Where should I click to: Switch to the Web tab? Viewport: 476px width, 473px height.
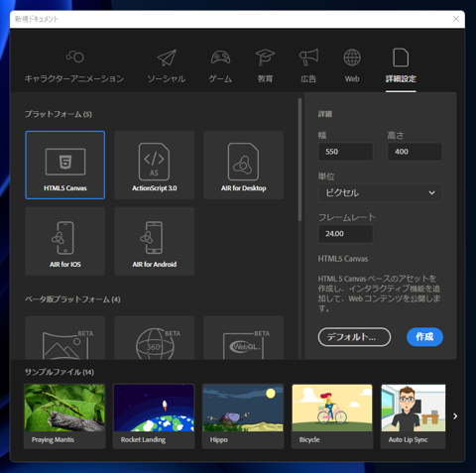[x=352, y=66]
